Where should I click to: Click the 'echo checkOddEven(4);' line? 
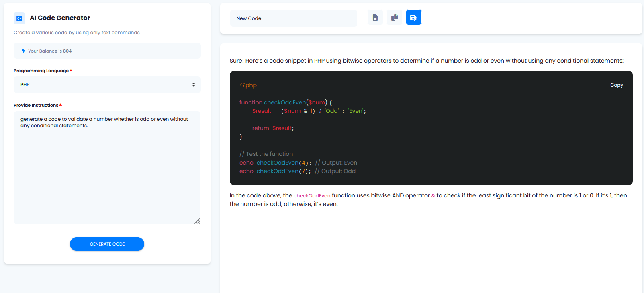[298, 163]
